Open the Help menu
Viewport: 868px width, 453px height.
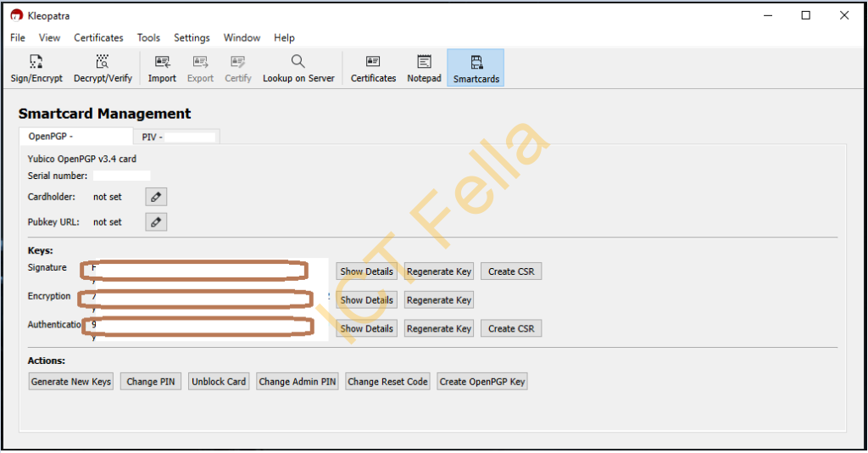pyautogui.click(x=284, y=37)
